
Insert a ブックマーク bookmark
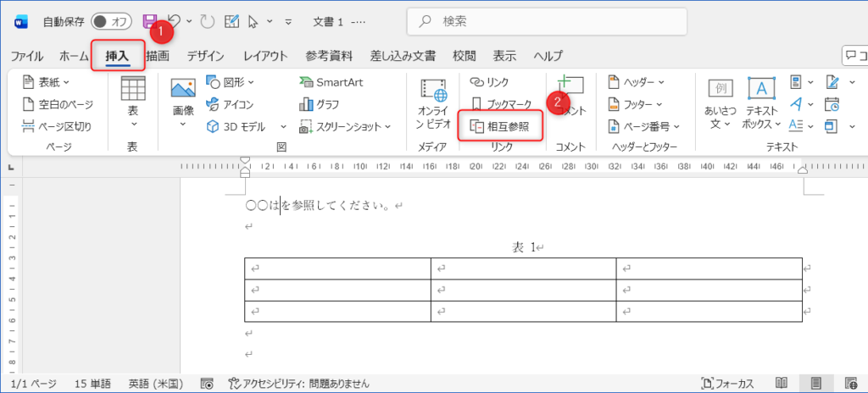501,104
